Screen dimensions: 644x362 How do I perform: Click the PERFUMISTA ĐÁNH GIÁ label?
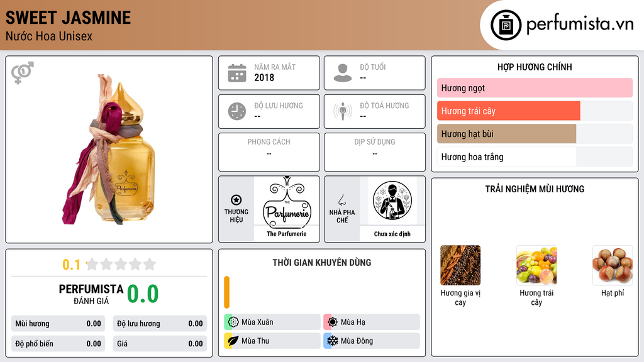91,294
